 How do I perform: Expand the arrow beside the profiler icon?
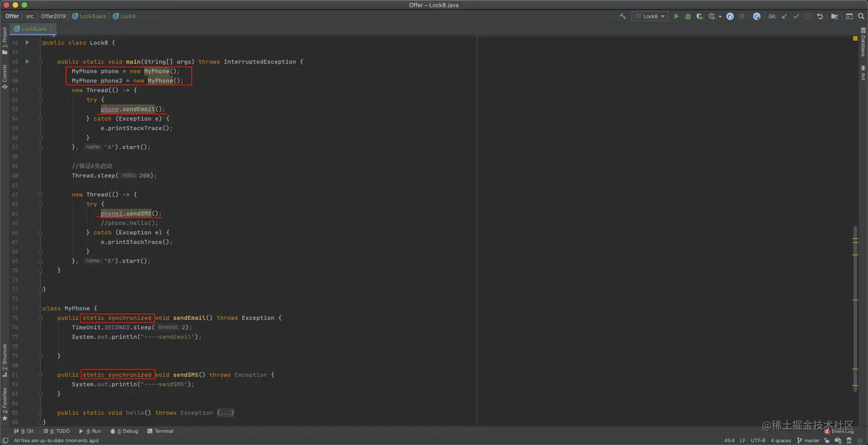720,17
